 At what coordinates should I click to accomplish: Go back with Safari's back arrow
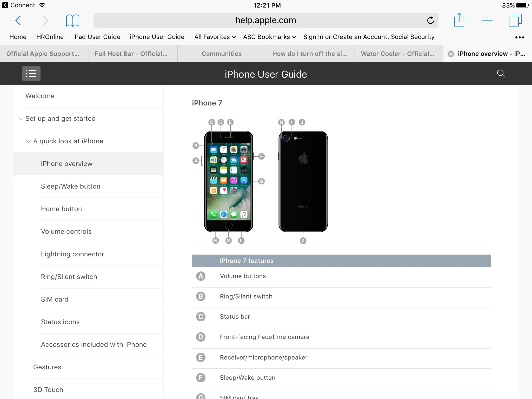pos(18,20)
